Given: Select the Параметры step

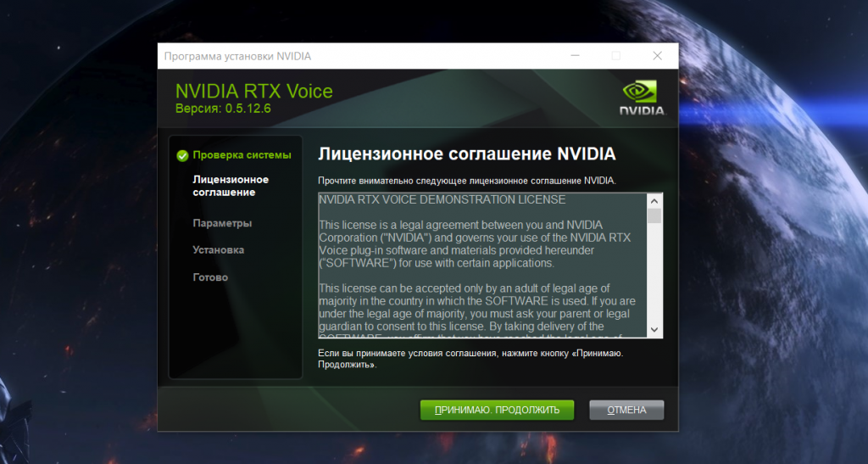Looking at the screenshot, I should [222, 223].
